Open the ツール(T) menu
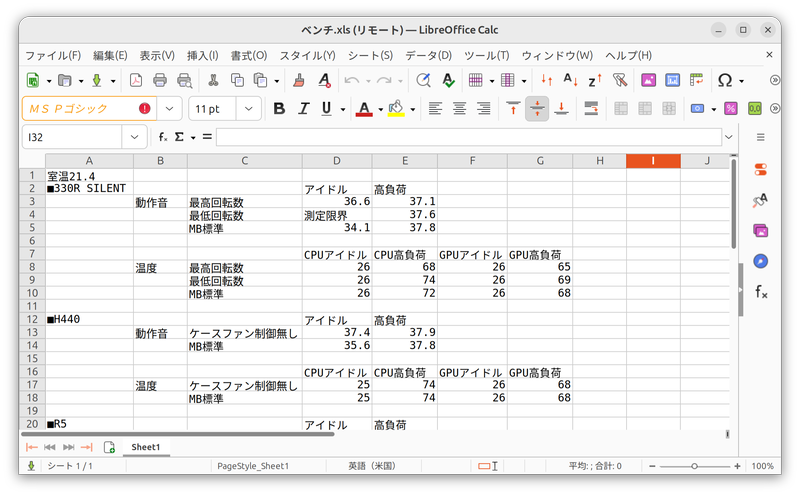Viewport: 800px width, 495px height. click(x=486, y=55)
